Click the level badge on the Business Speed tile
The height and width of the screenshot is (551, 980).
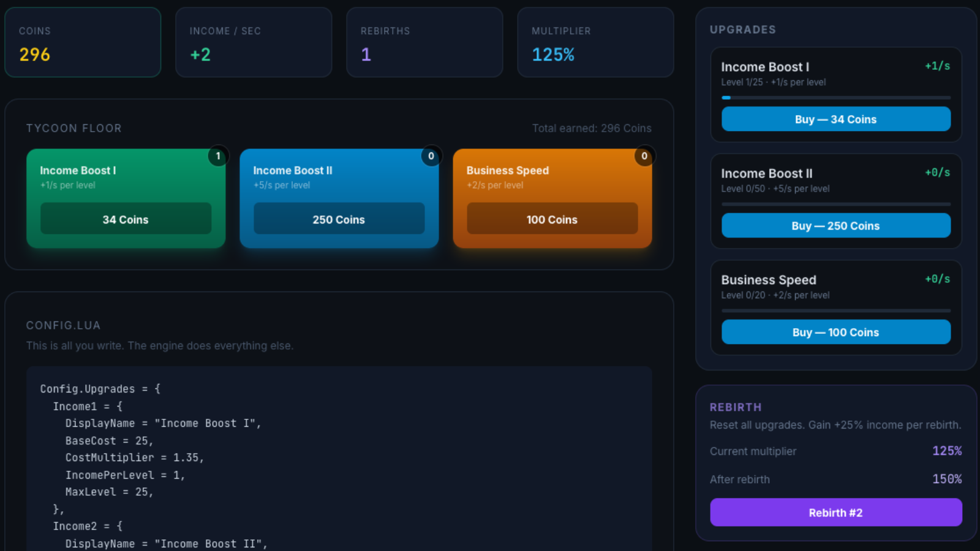click(644, 156)
